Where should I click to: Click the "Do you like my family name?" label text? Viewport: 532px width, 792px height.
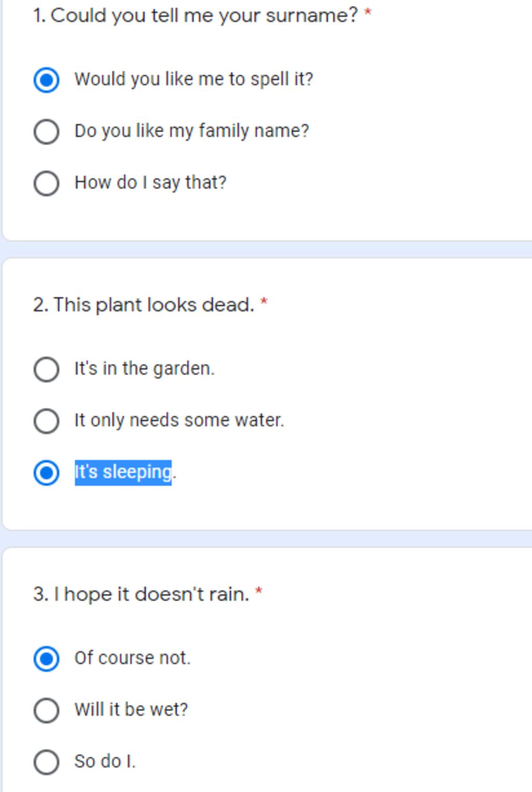click(192, 130)
